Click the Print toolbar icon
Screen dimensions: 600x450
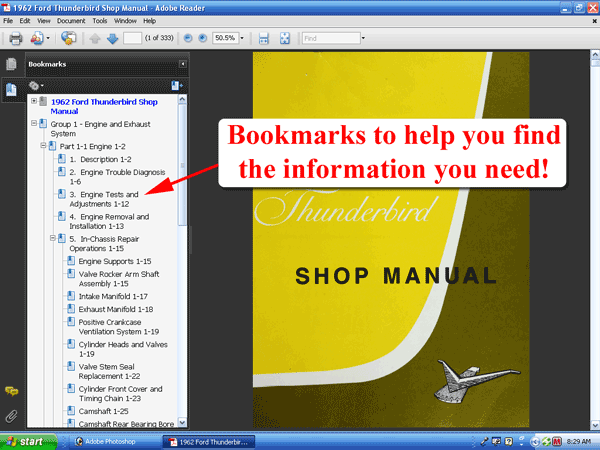(15, 38)
